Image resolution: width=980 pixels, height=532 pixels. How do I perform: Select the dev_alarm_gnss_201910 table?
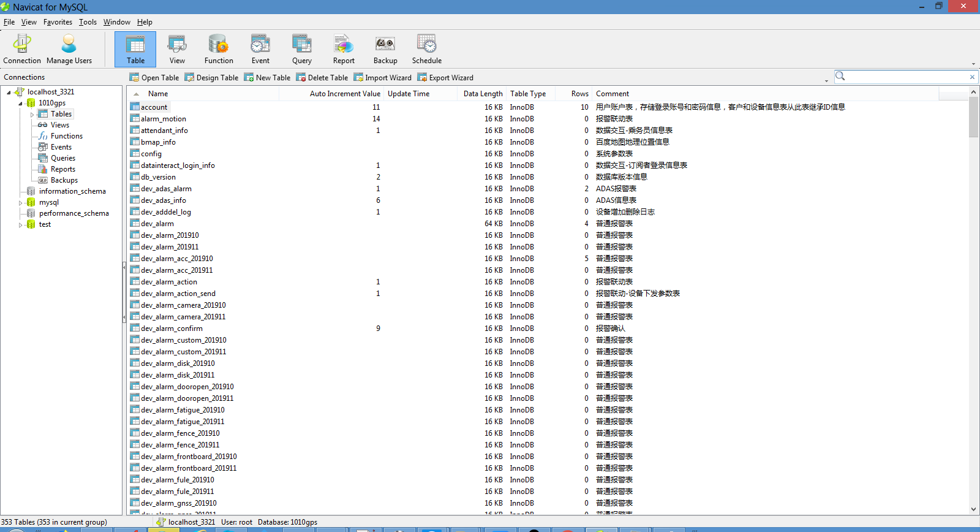coord(178,503)
